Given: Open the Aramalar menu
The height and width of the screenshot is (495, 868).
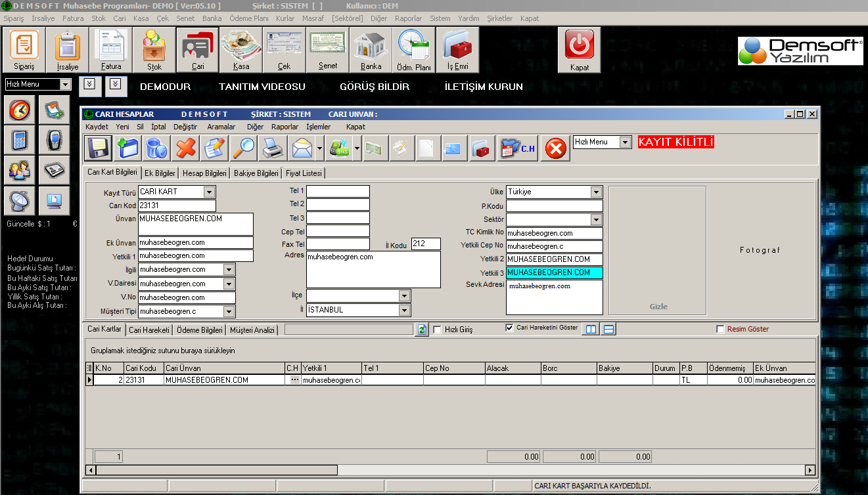Looking at the screenshot, I should coord(221,127).
